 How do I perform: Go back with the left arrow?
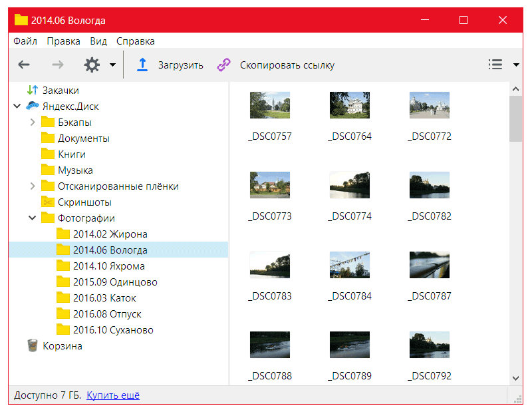click(x=24, y=65)
